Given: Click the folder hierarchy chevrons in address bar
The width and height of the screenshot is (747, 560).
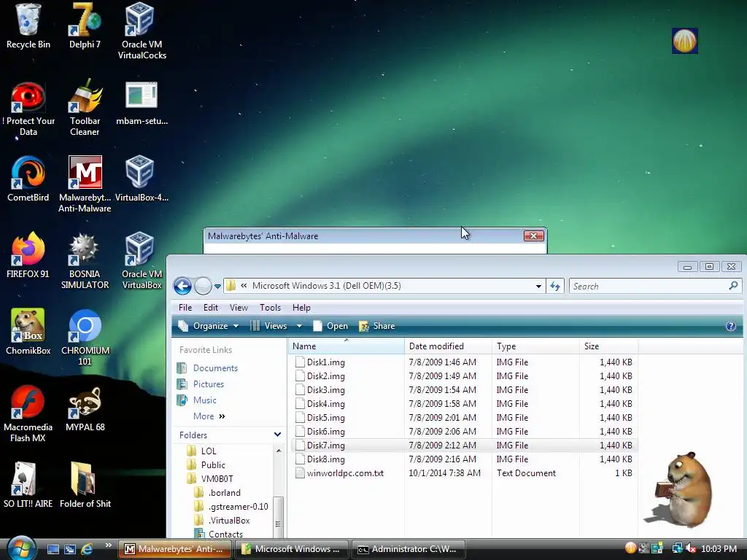Looking at the screenshot, I should click(x=244, y=286).
